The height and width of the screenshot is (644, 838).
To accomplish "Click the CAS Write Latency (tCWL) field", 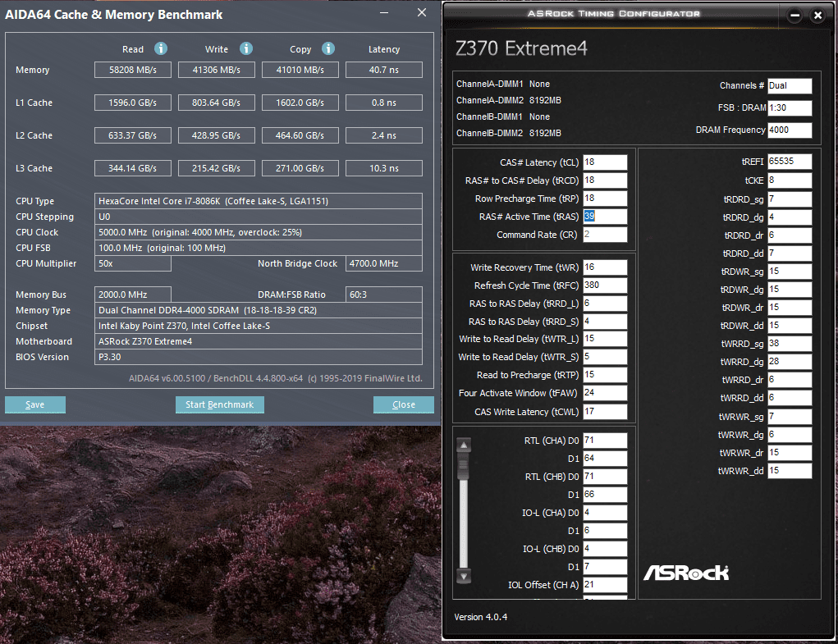I will (605, 412).
